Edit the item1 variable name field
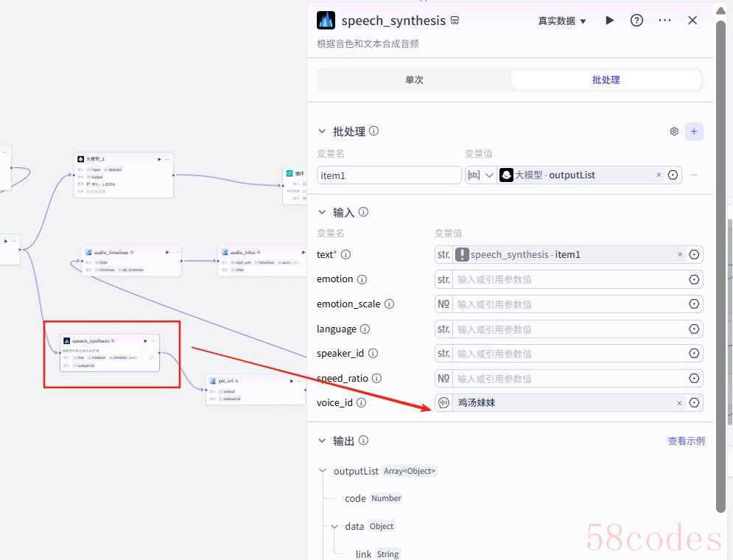Image resolution: width=733 pixels, height=560 pixels. point(388,175)
